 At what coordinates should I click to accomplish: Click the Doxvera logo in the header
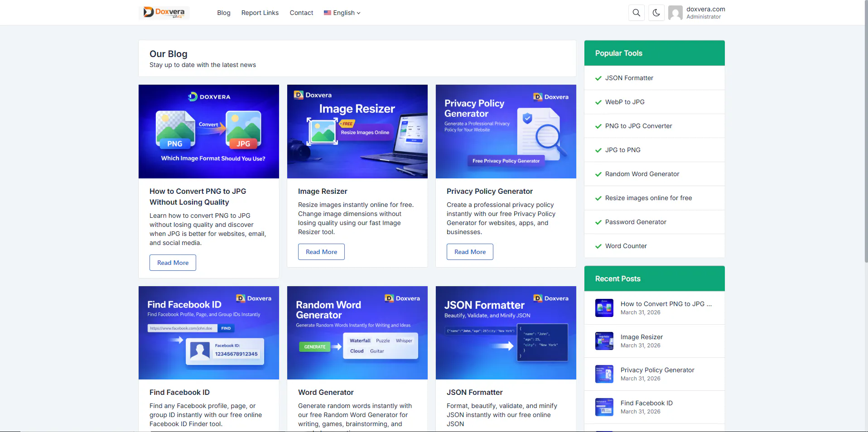(x=164, y=13)
